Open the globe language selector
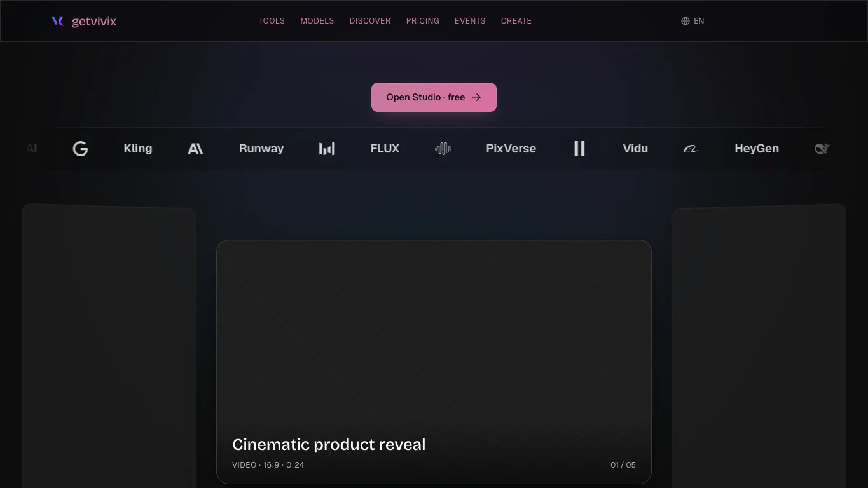 point(685,21)
